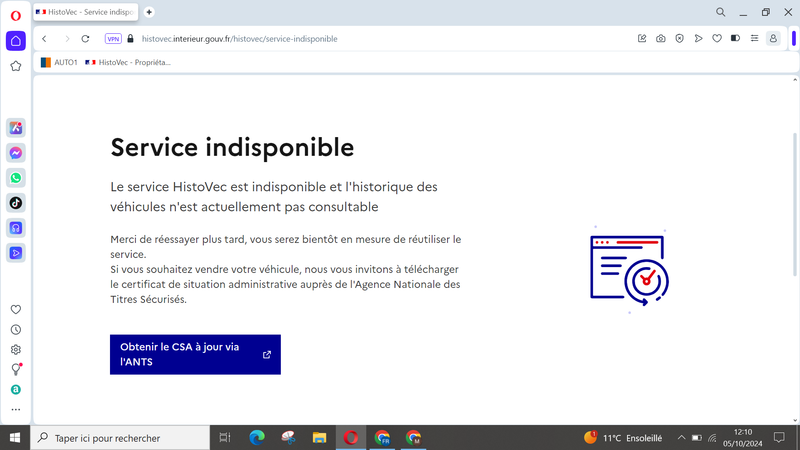Open the Opera menu logo

click(16, 16)
